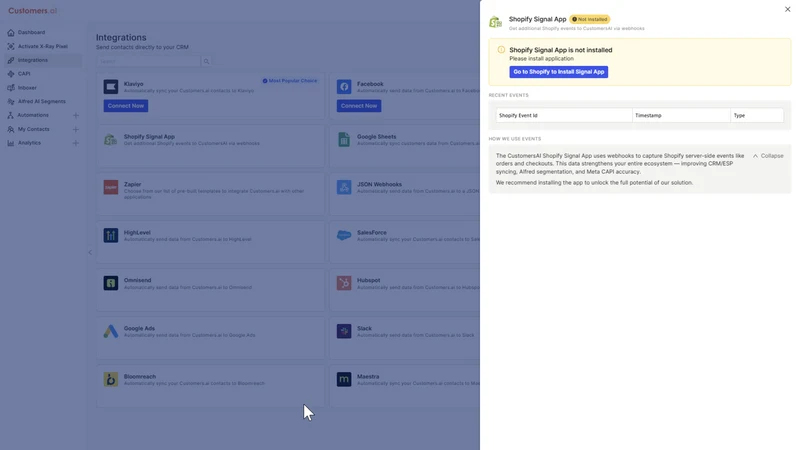
Task: Click the JSON Webhooks card title
Action: (x=379, y=184)
